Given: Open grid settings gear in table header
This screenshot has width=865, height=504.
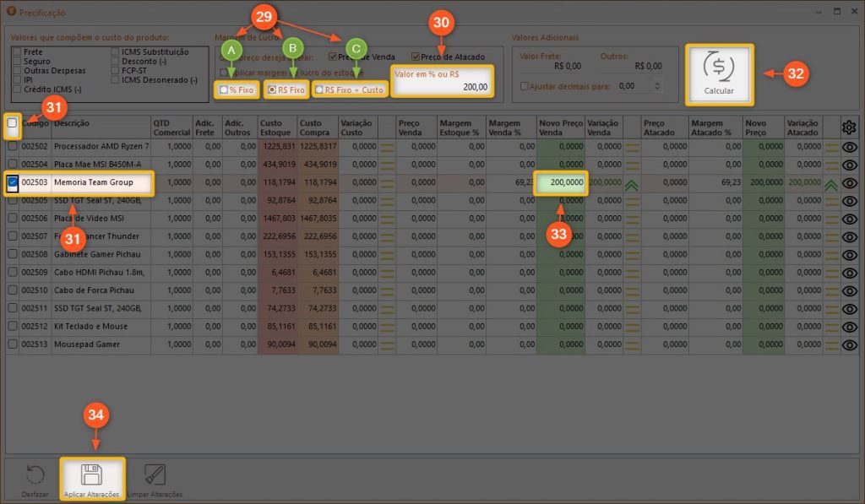Looking at the screenshot, I should tap(849, 127).
